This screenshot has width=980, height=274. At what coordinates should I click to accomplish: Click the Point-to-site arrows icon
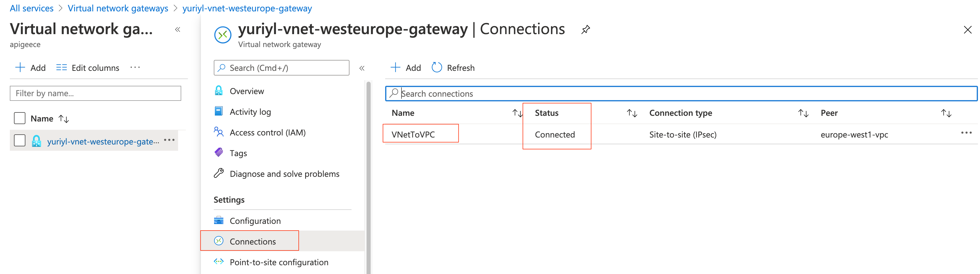tap(219, 261)
